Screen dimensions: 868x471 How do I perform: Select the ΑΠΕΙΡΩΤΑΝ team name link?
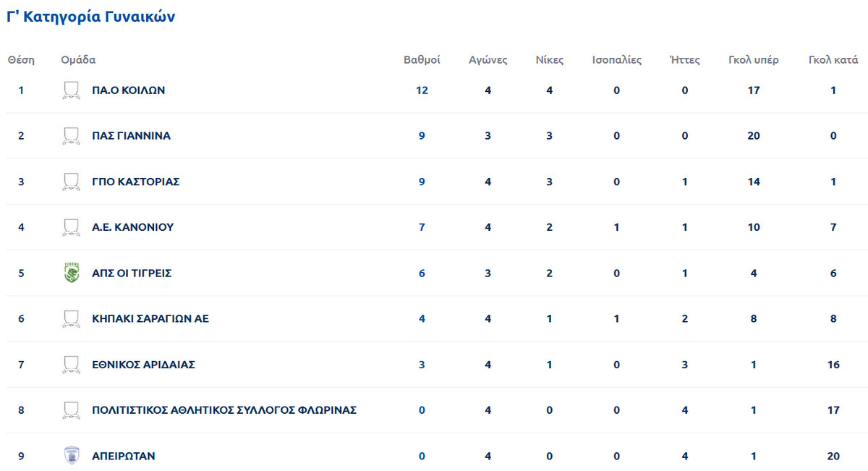pos(124,457)
